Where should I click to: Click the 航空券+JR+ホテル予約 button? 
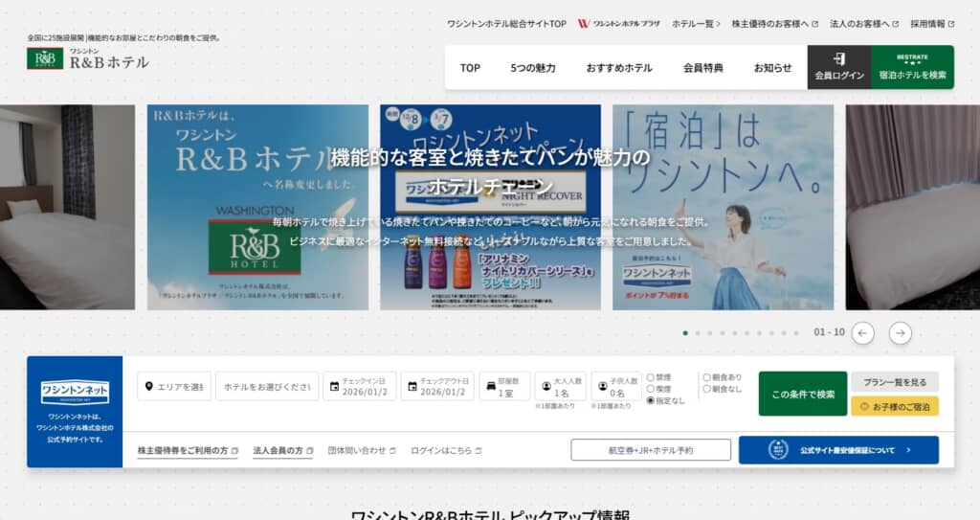point(651,449)
